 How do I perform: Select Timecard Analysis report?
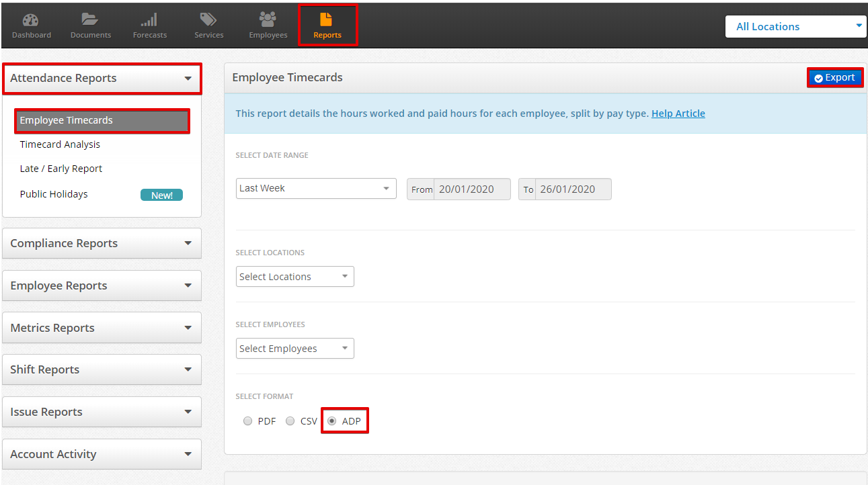point(60,144)
